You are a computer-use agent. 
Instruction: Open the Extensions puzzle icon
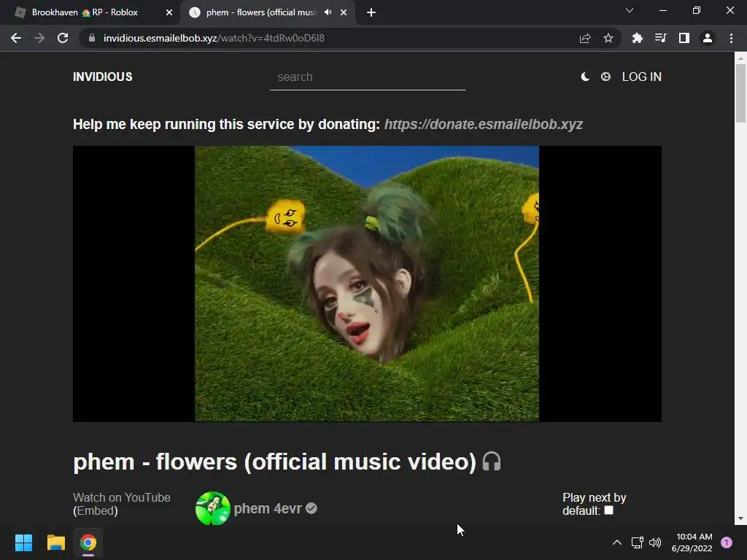click(x=638, y=38)
